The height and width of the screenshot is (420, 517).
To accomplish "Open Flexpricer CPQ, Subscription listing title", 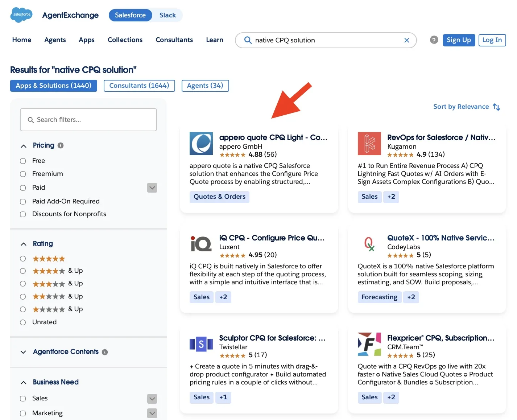I will 441,338.
